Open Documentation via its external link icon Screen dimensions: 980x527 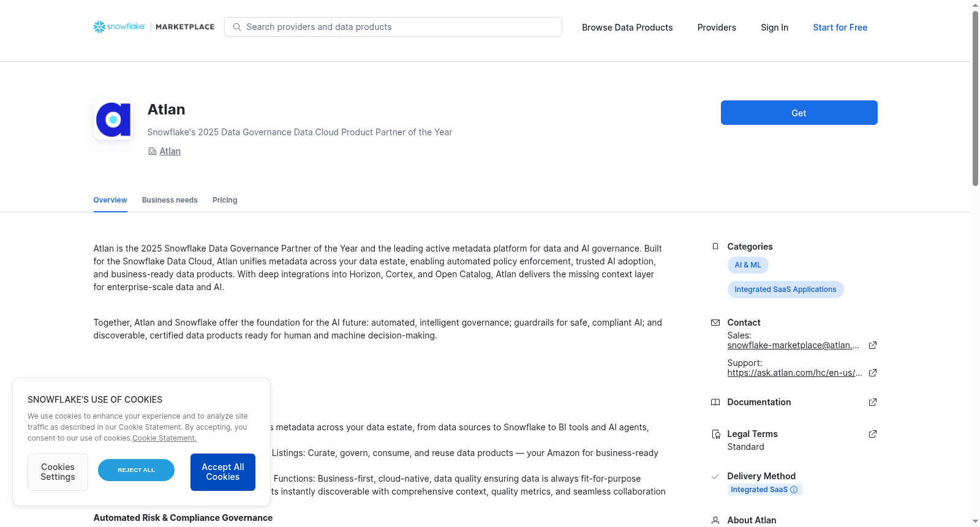coord(873,402)
